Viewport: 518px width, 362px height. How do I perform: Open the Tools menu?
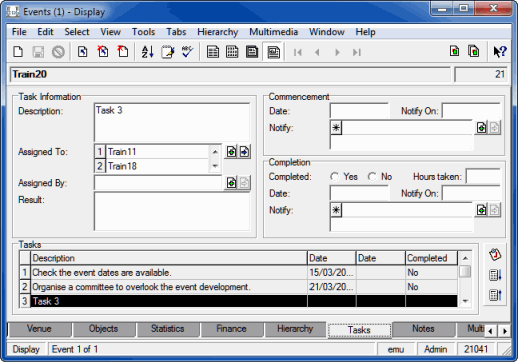click(x=143, y=32)
